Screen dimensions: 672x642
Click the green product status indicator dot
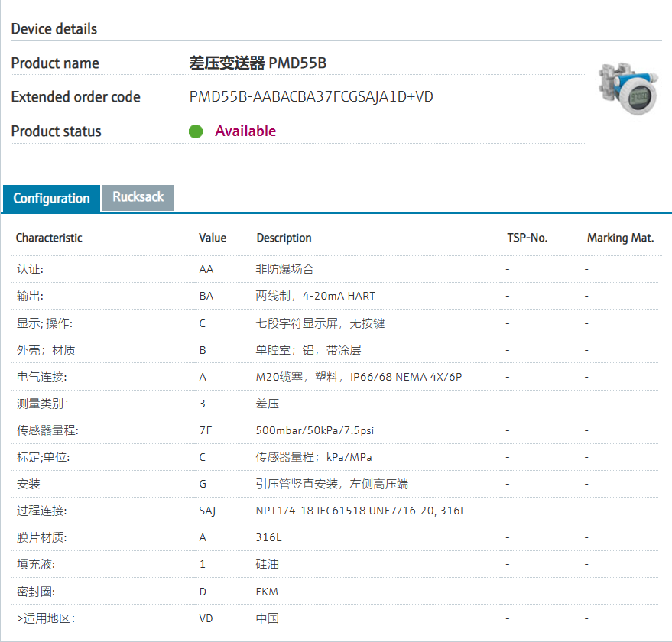coord(196,131)
